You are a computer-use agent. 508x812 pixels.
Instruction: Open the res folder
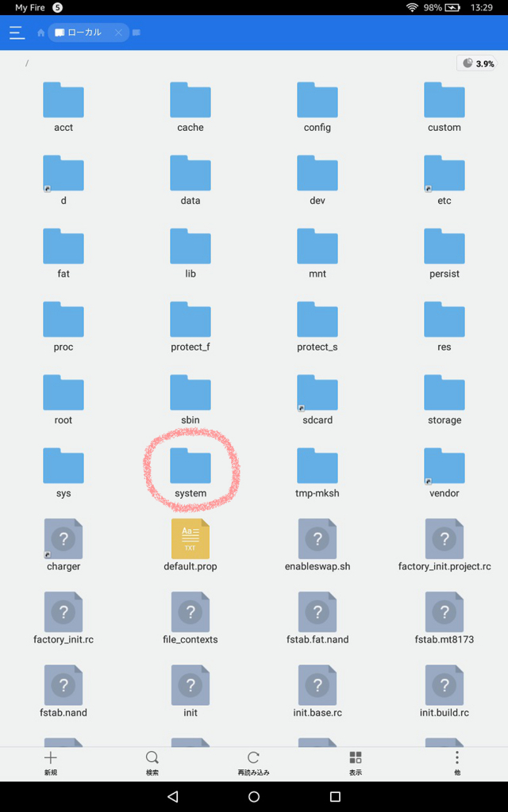(x=444, y=327)
